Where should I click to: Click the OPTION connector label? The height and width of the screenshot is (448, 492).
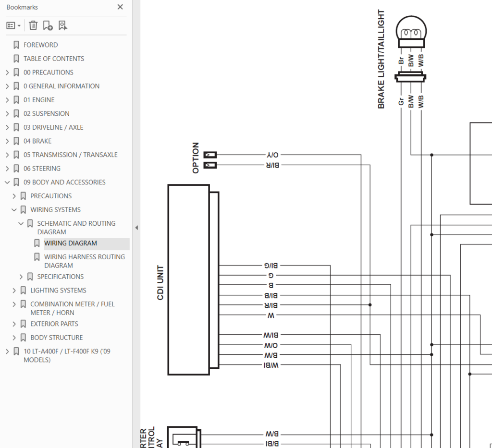pos(196,157)
